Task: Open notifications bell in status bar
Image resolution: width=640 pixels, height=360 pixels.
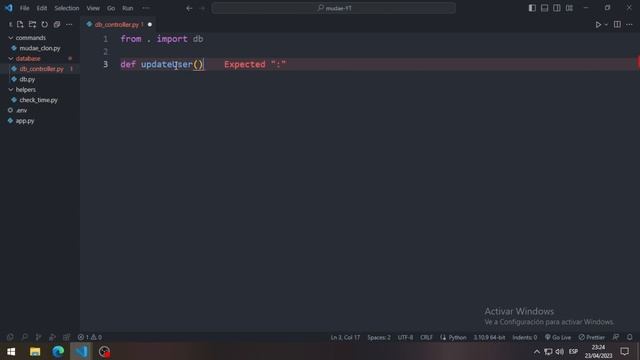Action: click(630, 337)
